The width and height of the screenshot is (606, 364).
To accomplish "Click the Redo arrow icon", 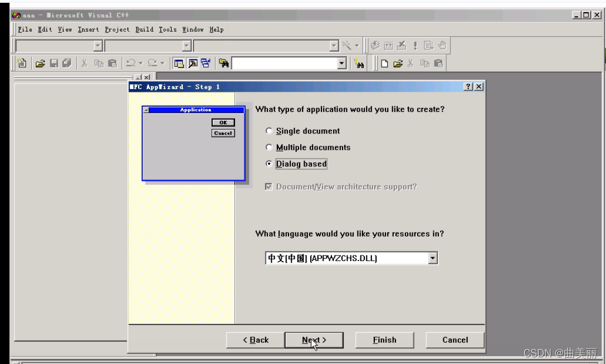I will pos(153,63).
